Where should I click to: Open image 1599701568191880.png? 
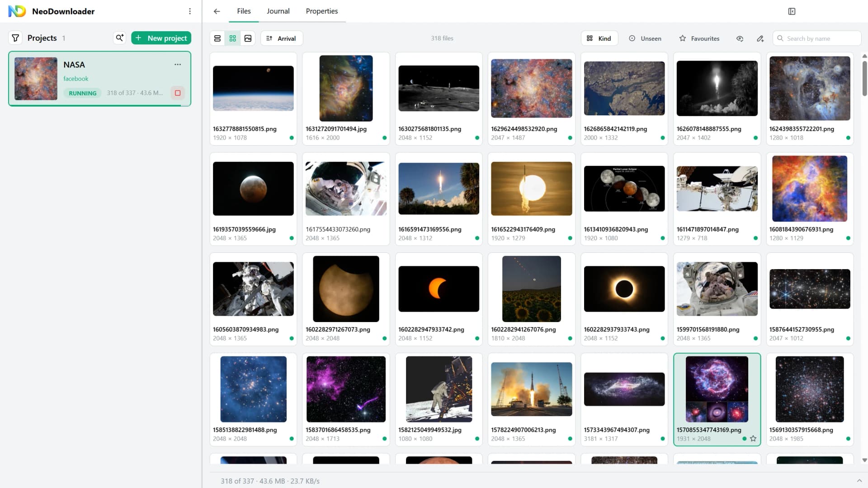(717, 289)
